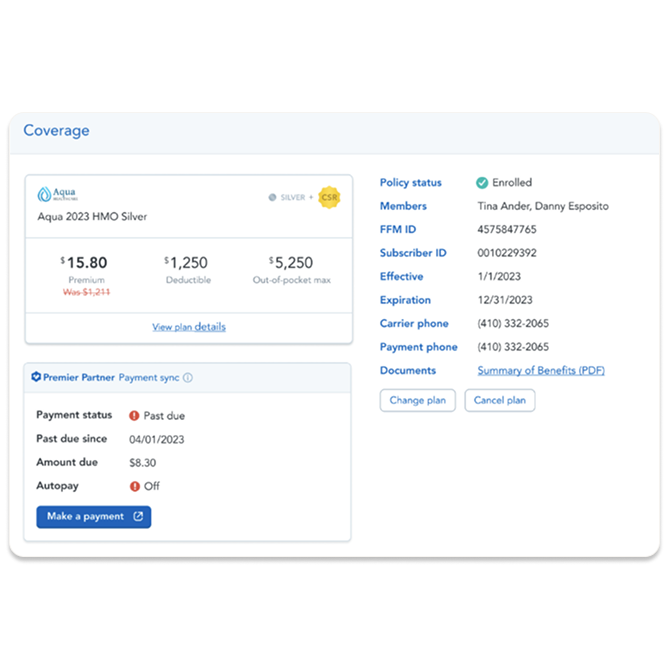This screenshot has height=670, width=670.
Task: Click the FFM ID label
Action: (398, 229)
